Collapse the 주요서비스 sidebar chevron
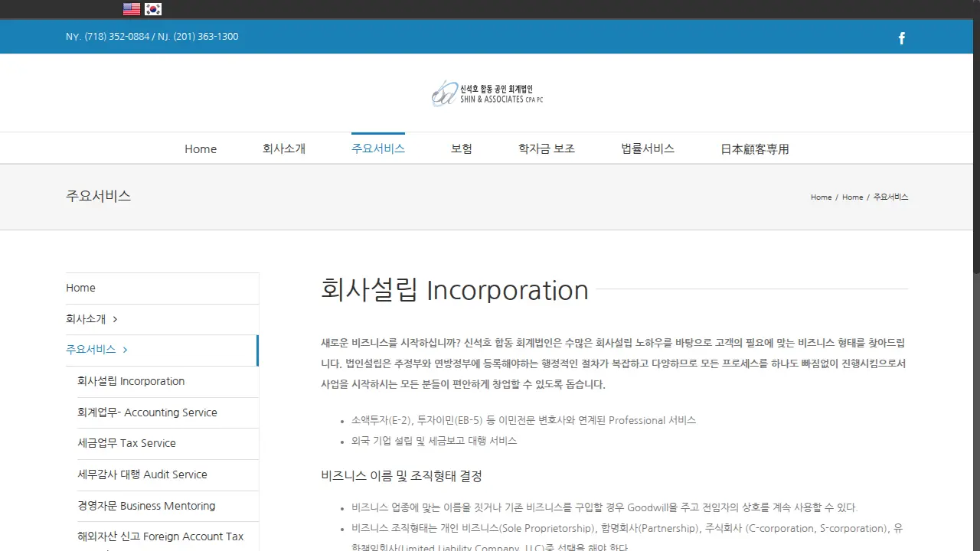Viewport: 980px width, 551px height. tap(125, 350)
